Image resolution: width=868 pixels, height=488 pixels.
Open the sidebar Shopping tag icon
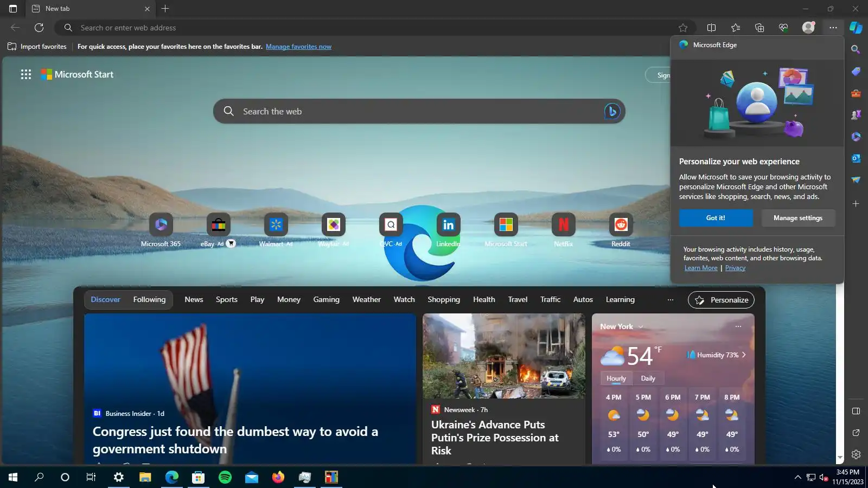tap(856, 71)
